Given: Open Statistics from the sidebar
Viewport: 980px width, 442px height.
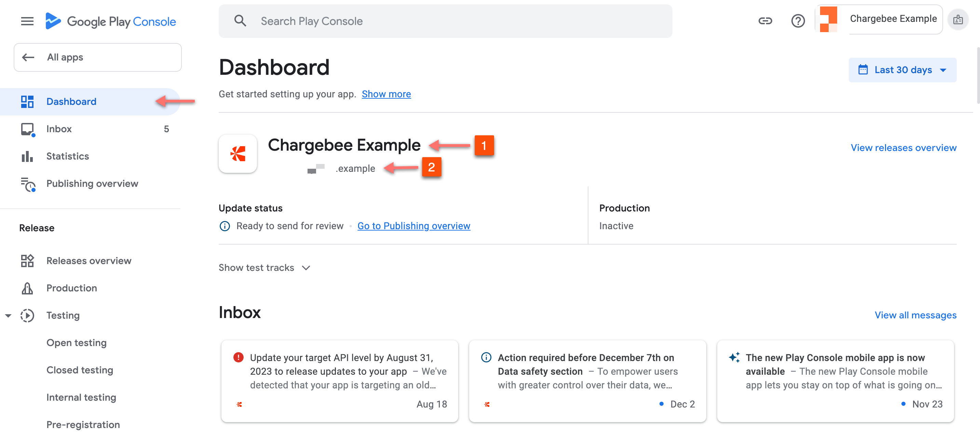Looking at the screenshot, I should [x=67, y=156].
